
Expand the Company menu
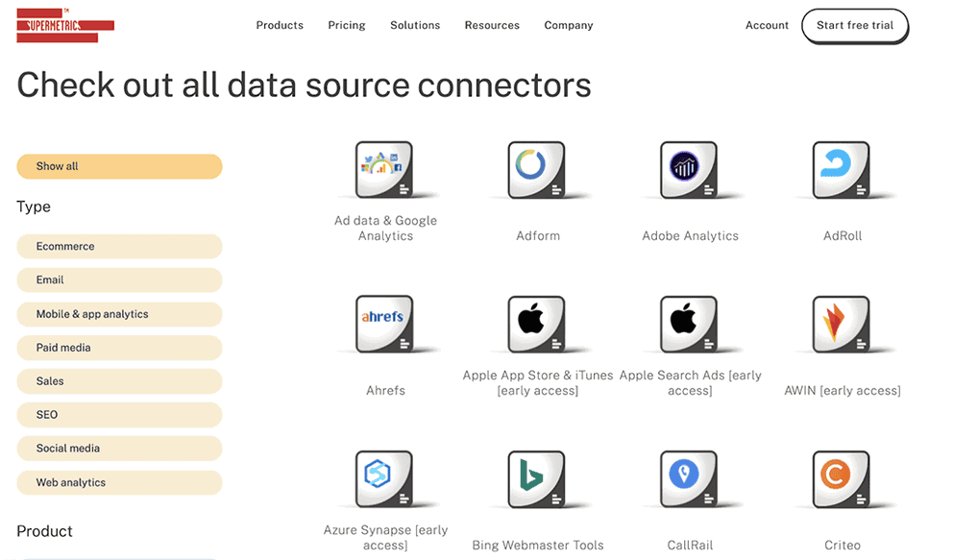[568, 25]
